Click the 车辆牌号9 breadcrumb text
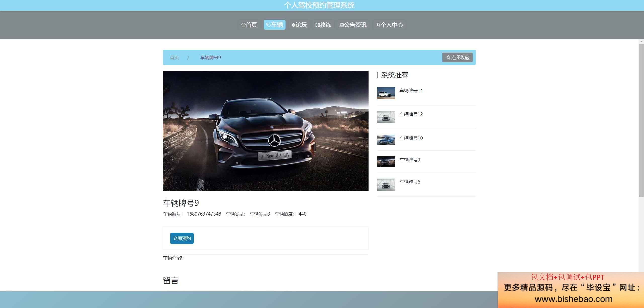The width and height of the screenshot is (644, 308). point(210,58)
